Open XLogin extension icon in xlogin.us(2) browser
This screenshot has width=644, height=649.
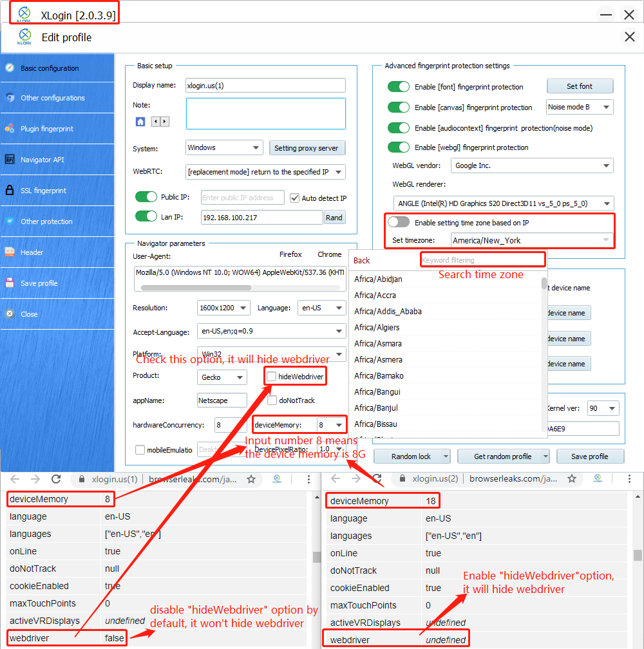[x=598, y=478]
